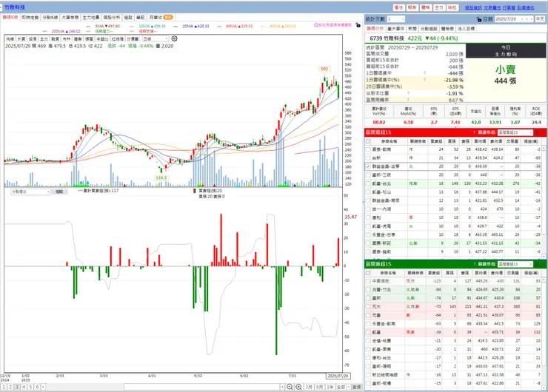Click the lock icon beside 日期
Image resolution: width=548 pixels, height=392 pixels.
point(479,19)
